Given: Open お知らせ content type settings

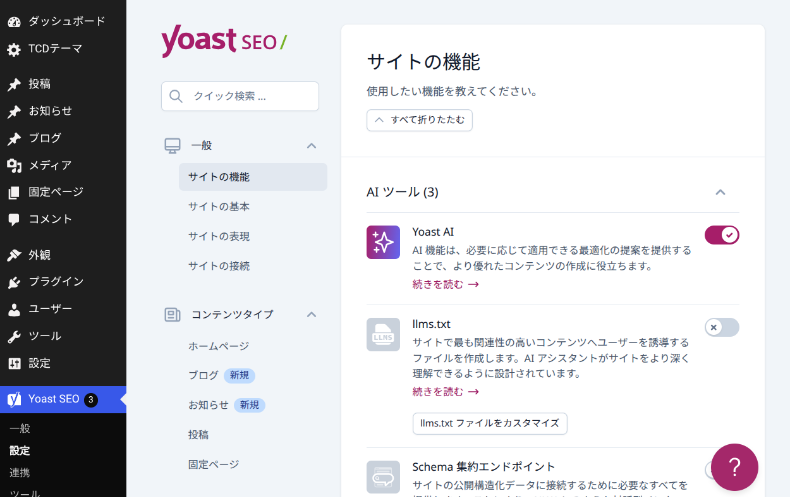Looking at the screenshot, I should 208,405.
